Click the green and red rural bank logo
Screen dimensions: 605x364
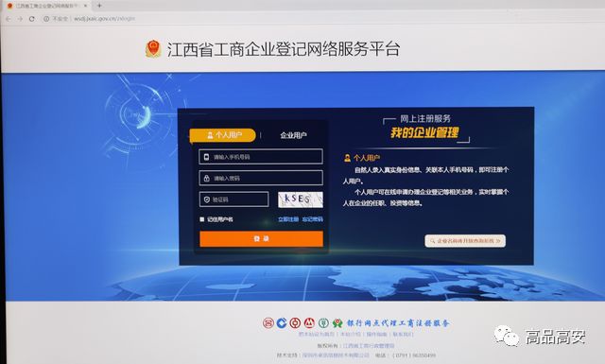pos(337,322)
